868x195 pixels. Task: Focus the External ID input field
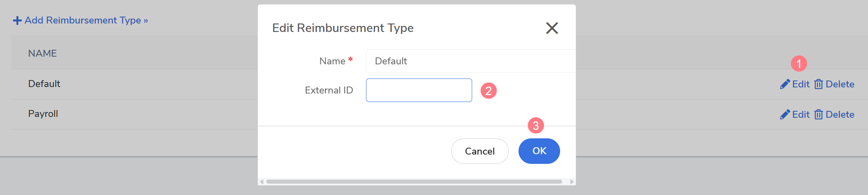tap(418, 90)
